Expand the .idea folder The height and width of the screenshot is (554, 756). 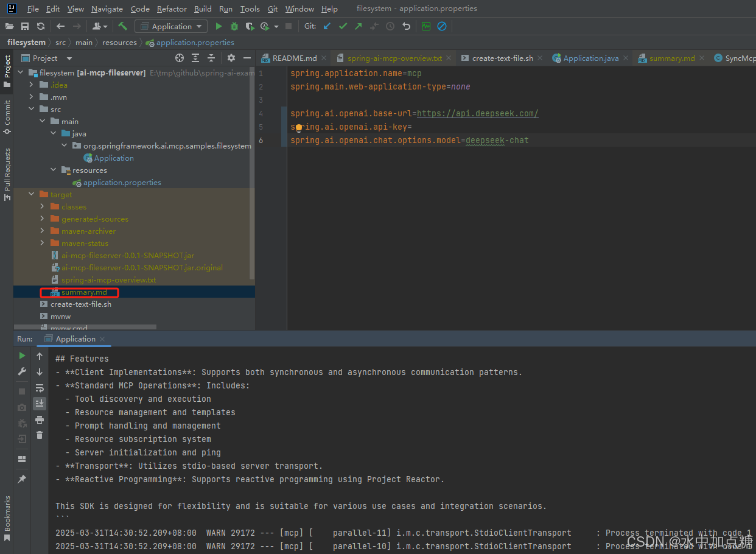pyautogui.click(x=32, y=85)
